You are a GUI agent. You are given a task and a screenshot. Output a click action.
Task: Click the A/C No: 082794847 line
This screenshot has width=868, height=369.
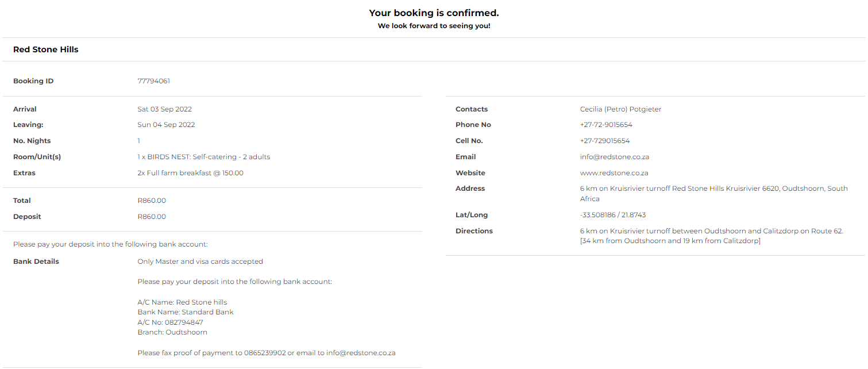170,322
